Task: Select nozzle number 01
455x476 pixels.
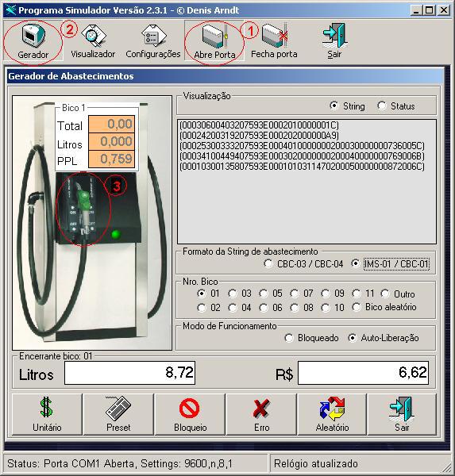Action: 208,294
